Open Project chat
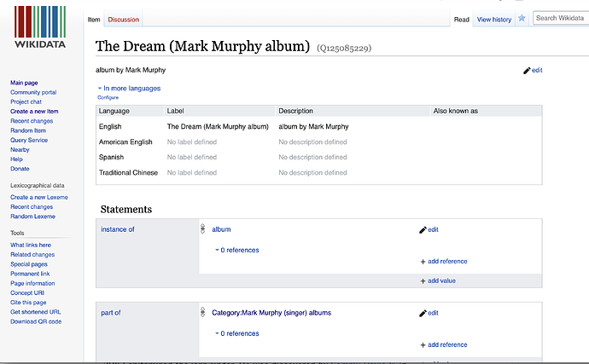 click(x=26, y=101)
